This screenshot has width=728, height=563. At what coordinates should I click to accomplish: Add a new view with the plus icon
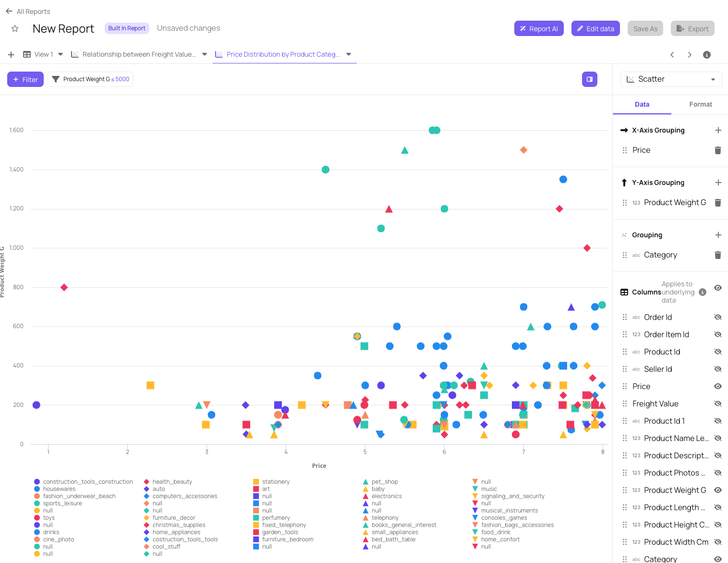pyautogui.click(x=11, y=54)
